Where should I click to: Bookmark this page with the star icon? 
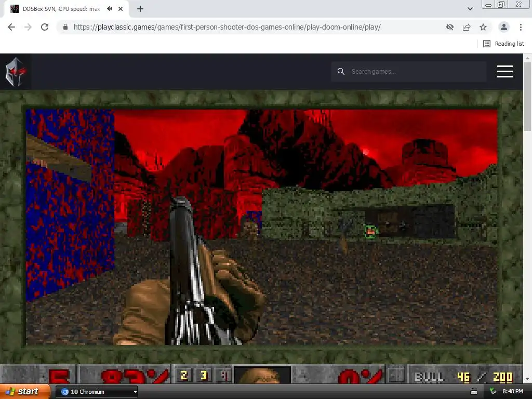click(x=483, y=27)
